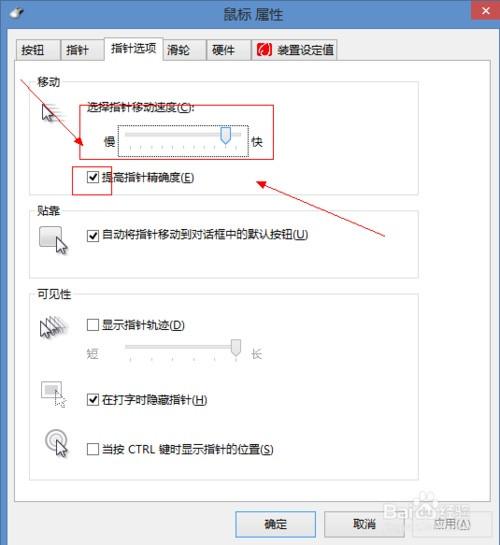Click the pointer speed cursor icon
This screenshot has height=545, width=500.
[x=52, y=113]
